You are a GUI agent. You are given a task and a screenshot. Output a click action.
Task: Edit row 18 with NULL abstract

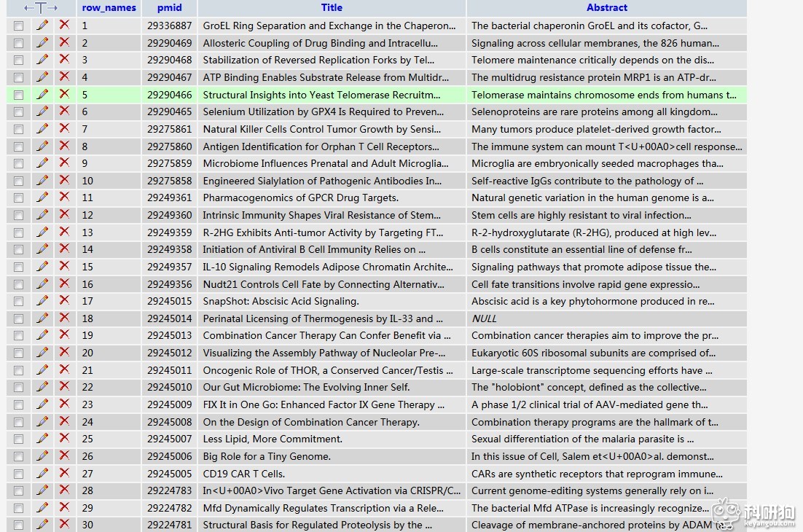pos(42,318)
